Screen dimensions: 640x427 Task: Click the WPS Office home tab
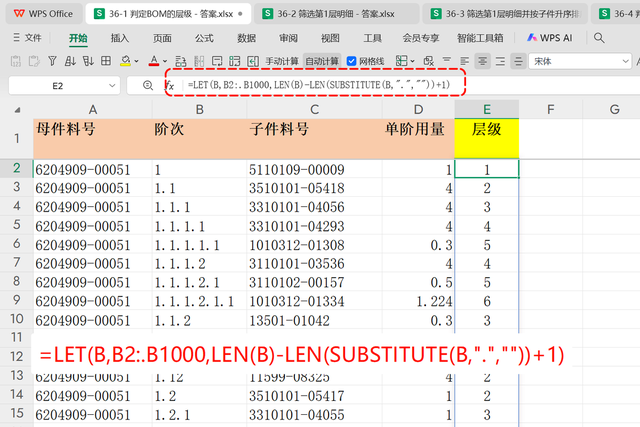coord(43,14)
